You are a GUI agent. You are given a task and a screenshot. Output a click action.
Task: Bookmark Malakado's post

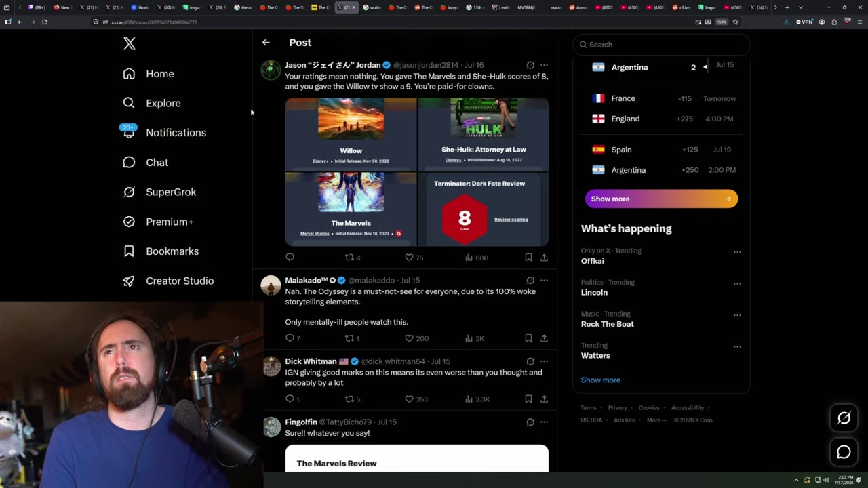tap(528, 338)
